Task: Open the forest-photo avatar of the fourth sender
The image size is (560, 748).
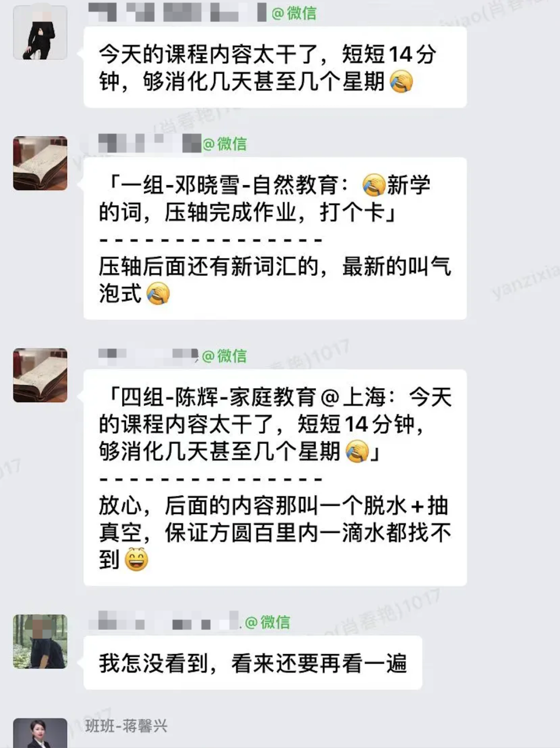Action: point(40,642)
